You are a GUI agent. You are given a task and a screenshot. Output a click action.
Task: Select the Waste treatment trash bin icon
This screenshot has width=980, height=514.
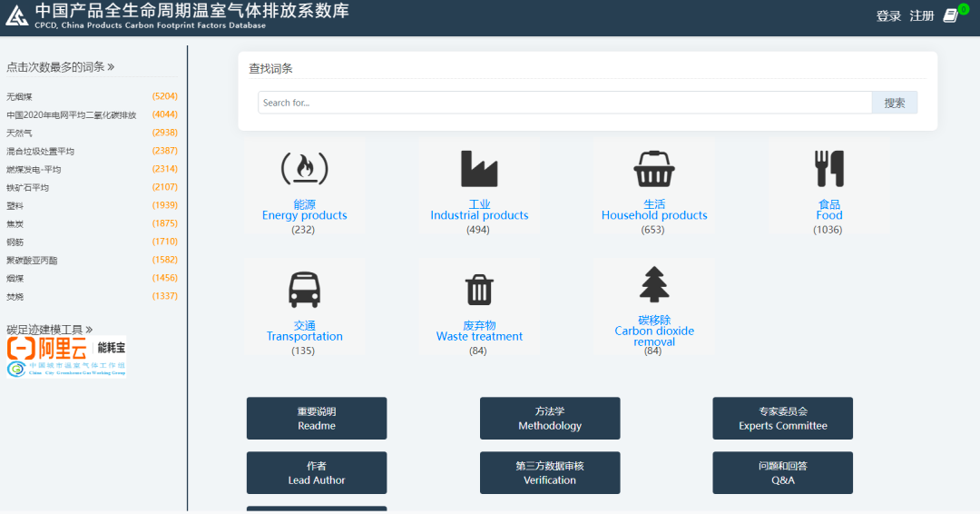coord(479,290)
